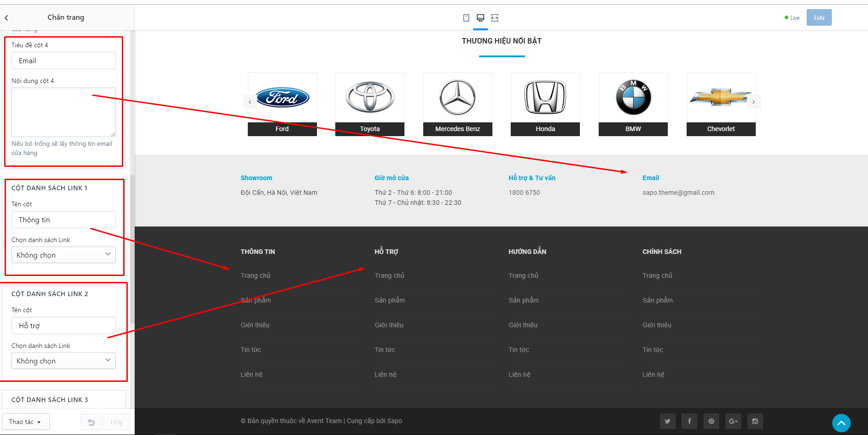Click the Lưu save button
The height and width of the screenshot is (435, 868).
[819, 17]
